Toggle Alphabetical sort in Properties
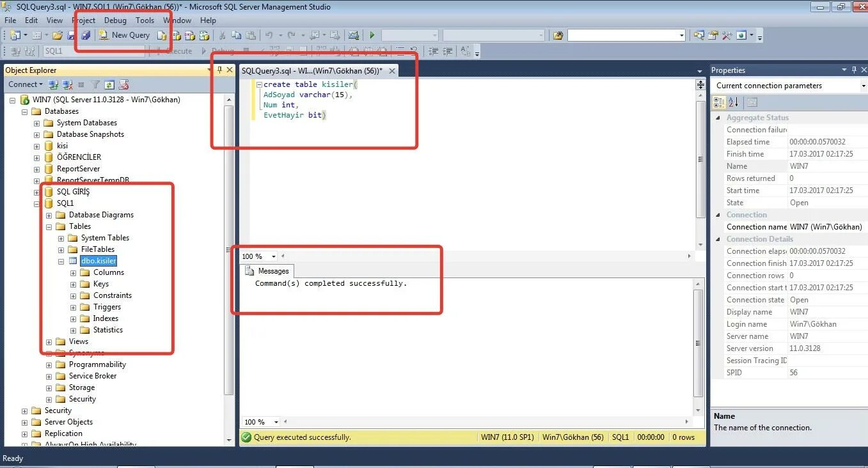 733,102
